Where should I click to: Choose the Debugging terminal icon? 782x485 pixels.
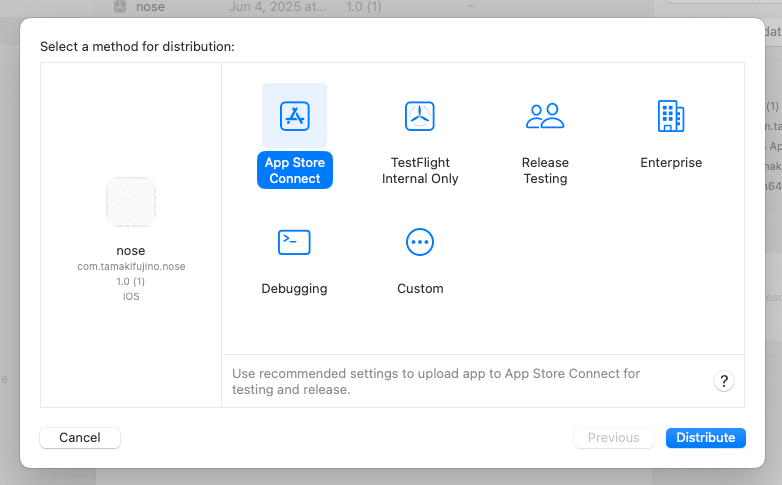(x=294, y=241)
